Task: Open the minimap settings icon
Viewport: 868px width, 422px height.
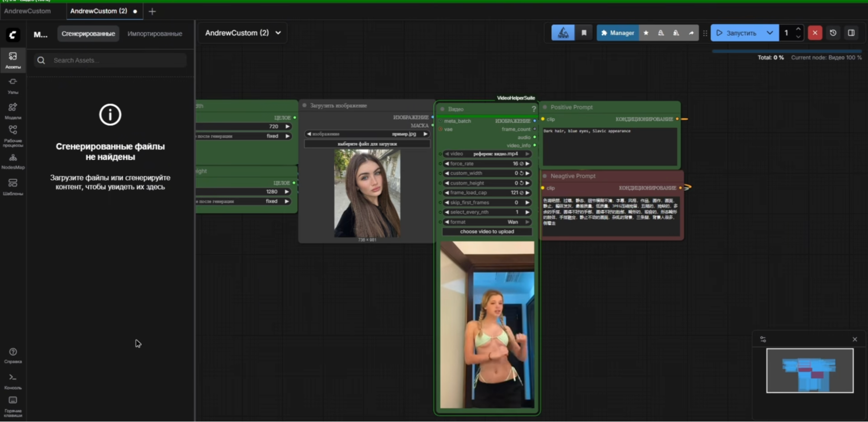Action: pyautogui.click(x=763, y=339)
